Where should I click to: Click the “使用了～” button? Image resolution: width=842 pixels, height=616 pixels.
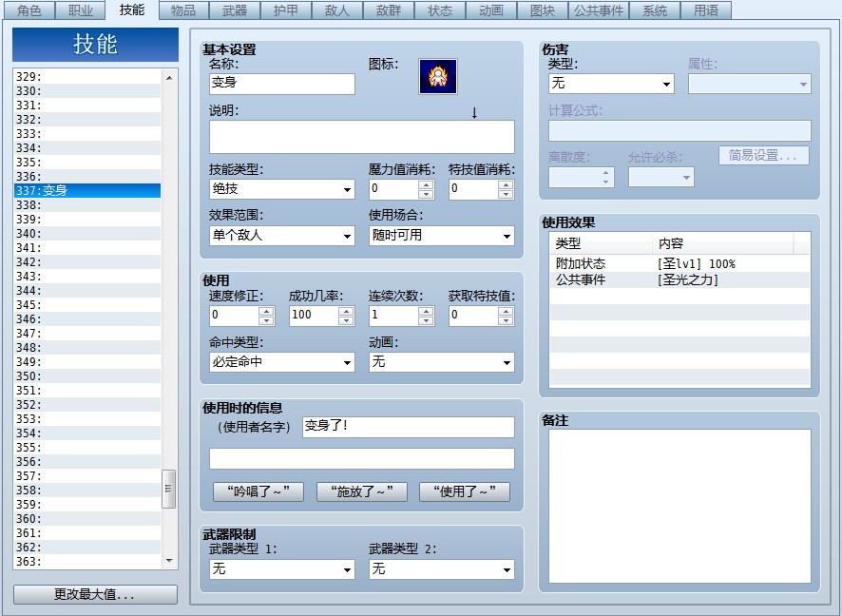coord(465,491)
